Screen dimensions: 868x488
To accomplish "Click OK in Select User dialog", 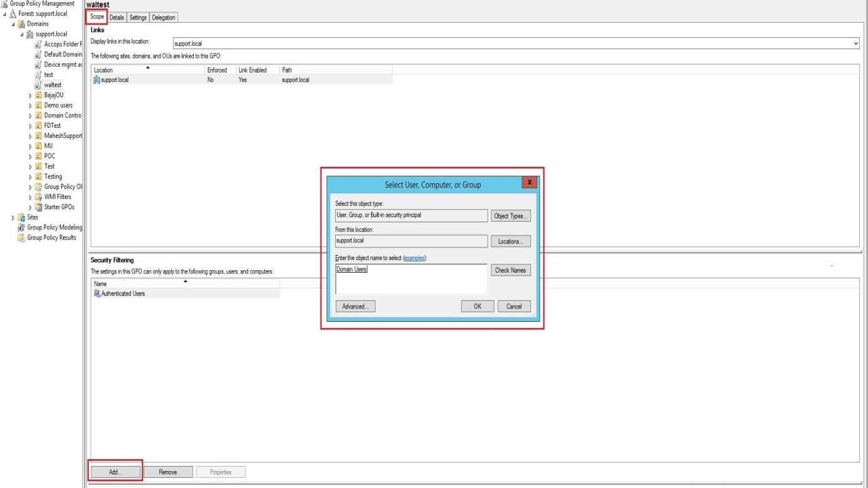I will (477, 307).
